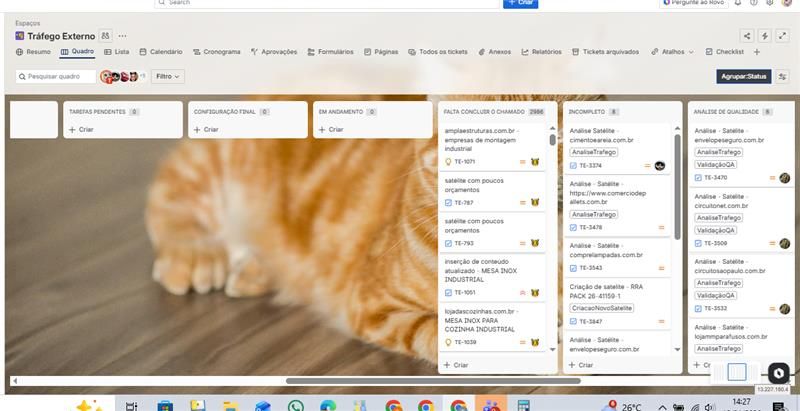Click the priority icon on card TE-3478
This screenshot has height=411, width=800.
click(661, 227)
